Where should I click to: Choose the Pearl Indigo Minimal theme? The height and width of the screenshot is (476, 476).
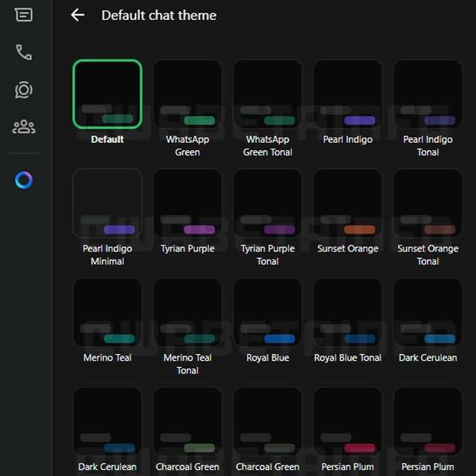(107, 203)
